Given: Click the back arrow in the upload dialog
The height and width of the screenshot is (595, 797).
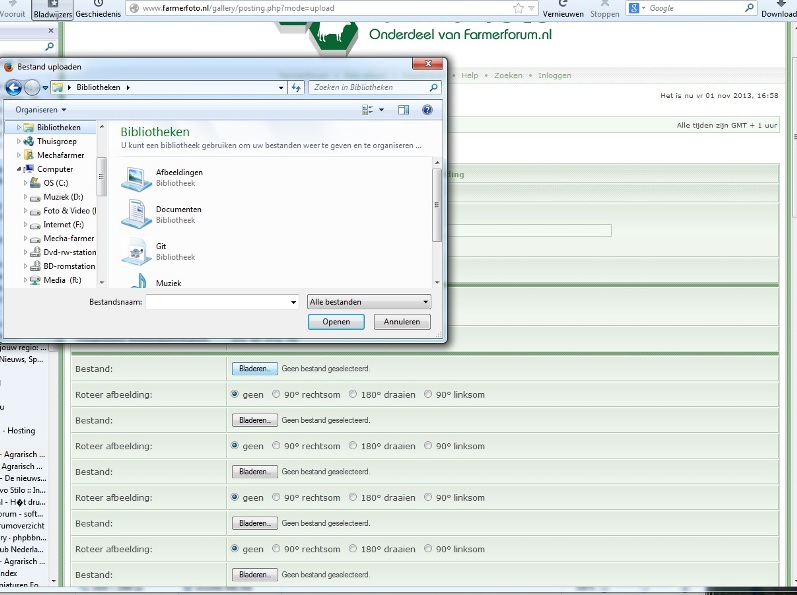Looking at the screenshot, I should point(13,88).
